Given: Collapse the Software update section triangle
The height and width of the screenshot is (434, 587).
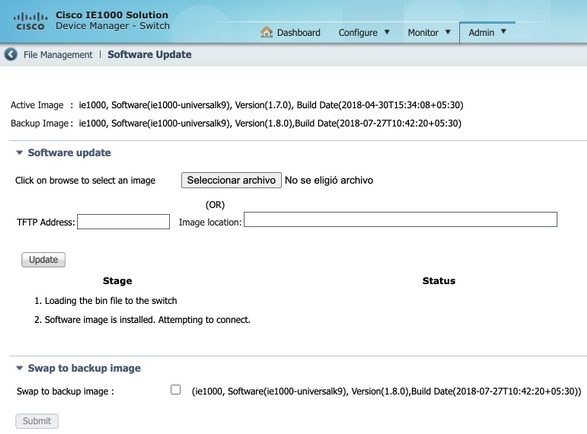Looking at the screenshot, I should pos(19,152).
